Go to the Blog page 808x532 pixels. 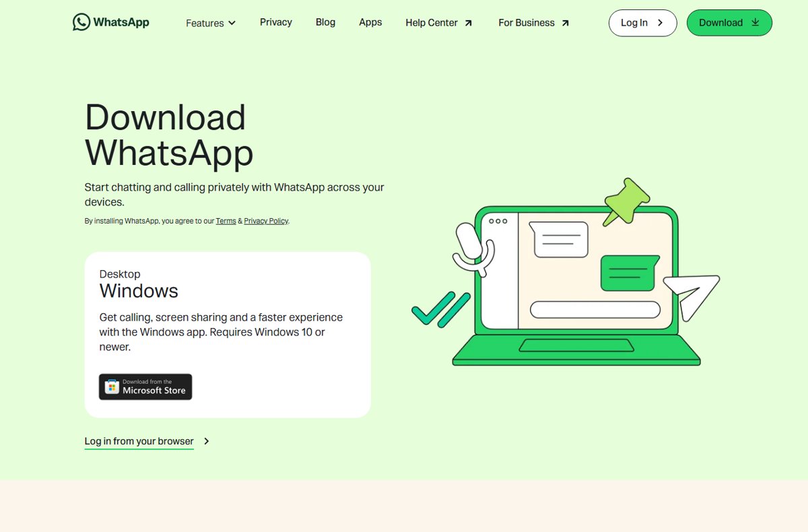(x=325, y=22)
